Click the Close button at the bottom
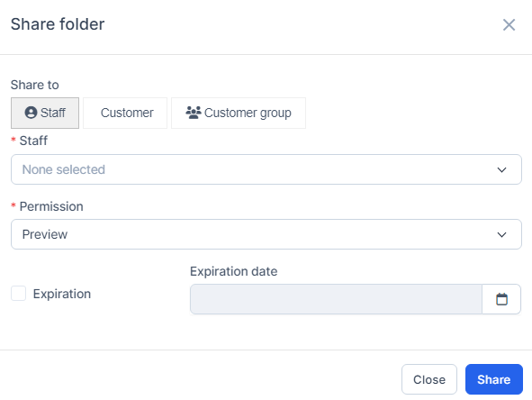The image size is (532, 400). (429, 379)
